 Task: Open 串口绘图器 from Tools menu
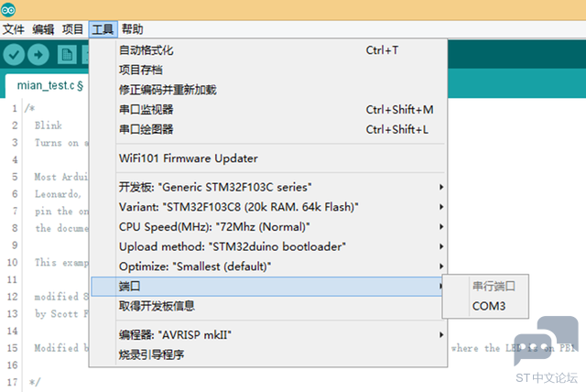pyautogui.click(x=268, y=129)
